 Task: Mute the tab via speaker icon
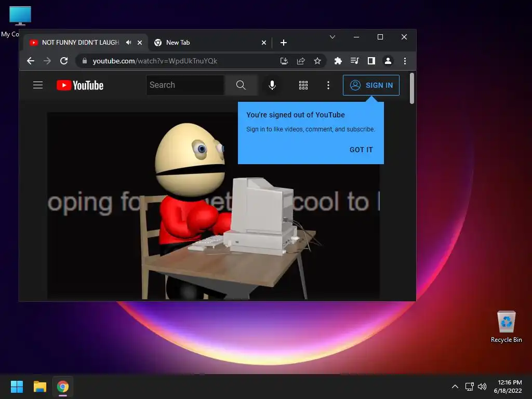(129, 43)
